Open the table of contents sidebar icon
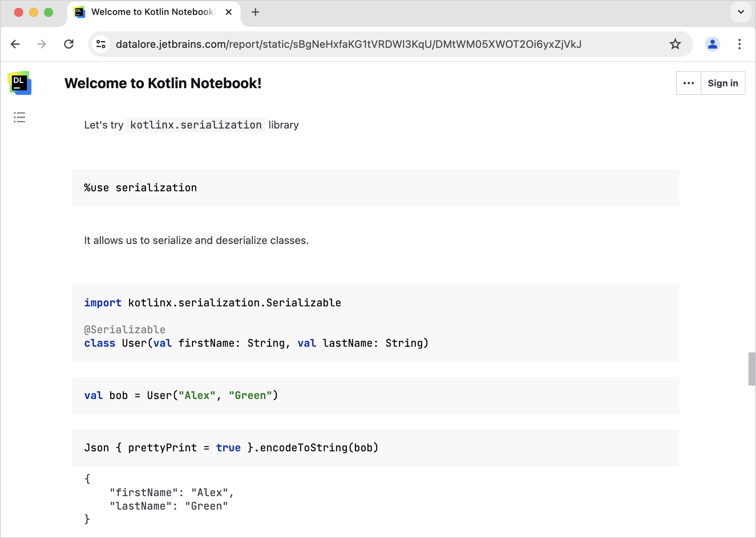This screenshot has width=756, height=538. 19,117
